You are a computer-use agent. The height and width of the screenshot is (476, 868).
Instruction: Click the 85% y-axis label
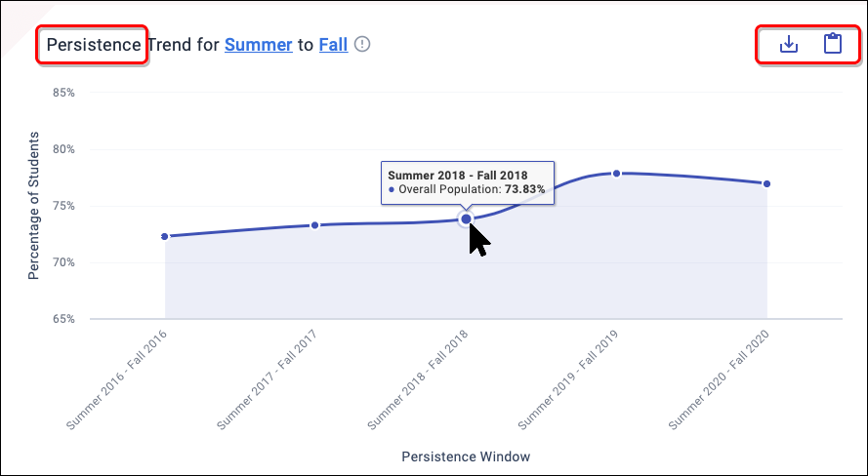click(x=63, y=93)
